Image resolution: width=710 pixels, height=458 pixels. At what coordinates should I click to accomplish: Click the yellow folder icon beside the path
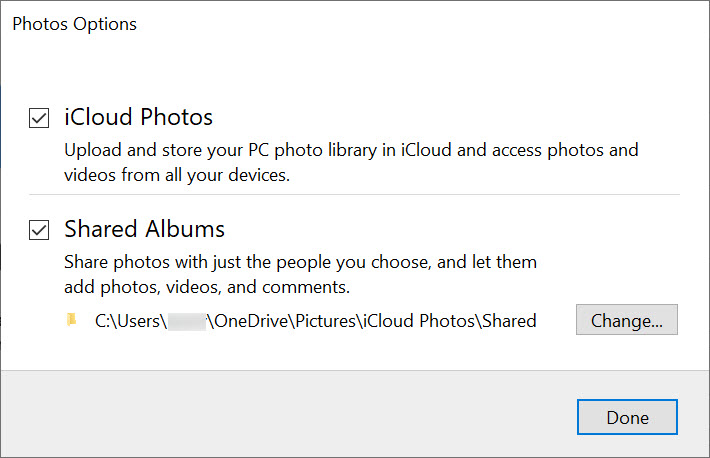[x=71, y=321]
